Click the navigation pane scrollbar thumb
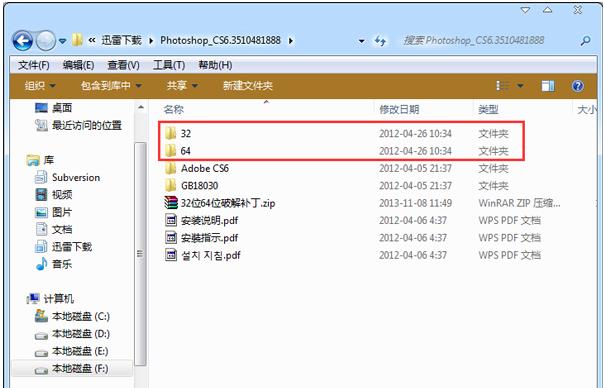Viewport: 604px width, 388px height. click(141, 254)
